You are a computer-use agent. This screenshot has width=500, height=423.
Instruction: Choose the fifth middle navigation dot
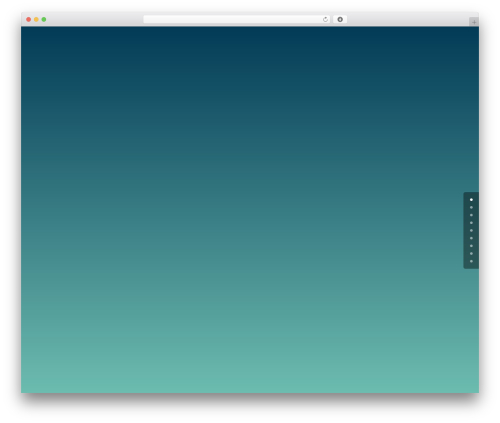pos(471,230)
